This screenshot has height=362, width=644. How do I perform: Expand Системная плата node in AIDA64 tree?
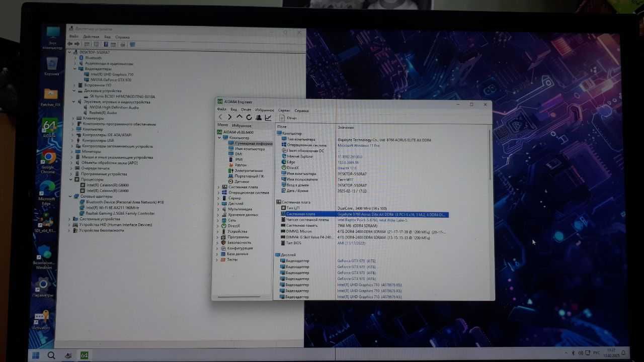[x=218, y=187]
